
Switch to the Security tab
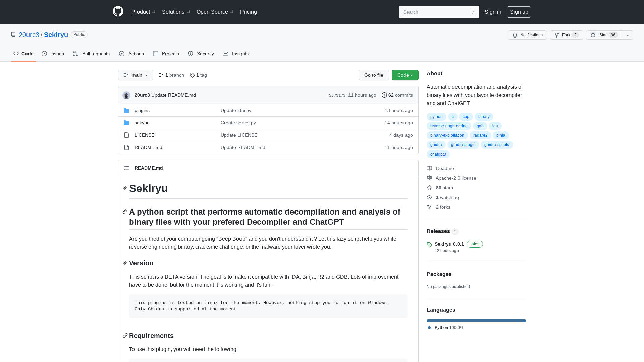click(201, 54)
